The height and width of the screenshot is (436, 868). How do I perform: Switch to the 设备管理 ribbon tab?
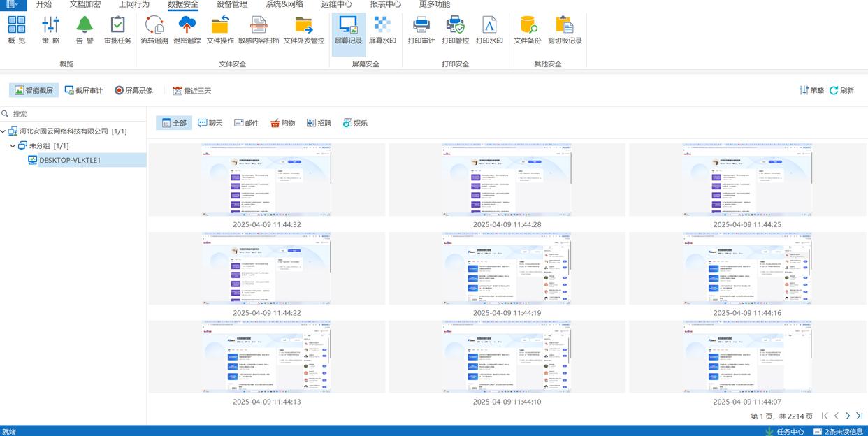[232, 4]
